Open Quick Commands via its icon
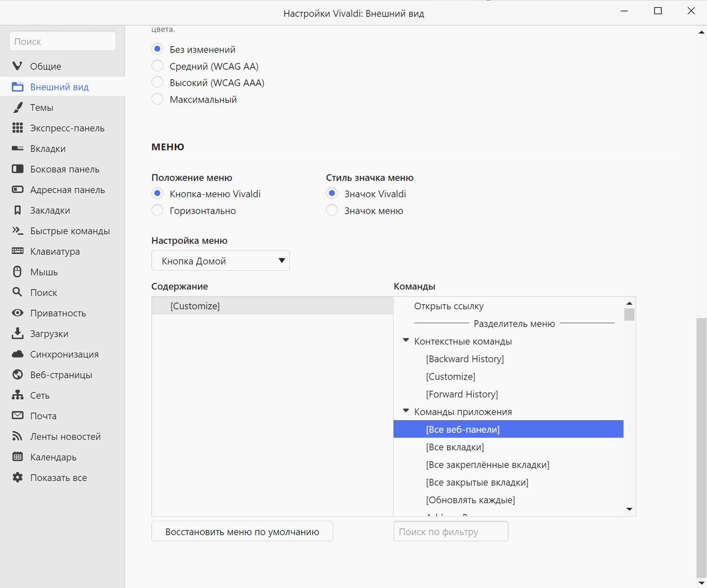 [x=17, y=231]
